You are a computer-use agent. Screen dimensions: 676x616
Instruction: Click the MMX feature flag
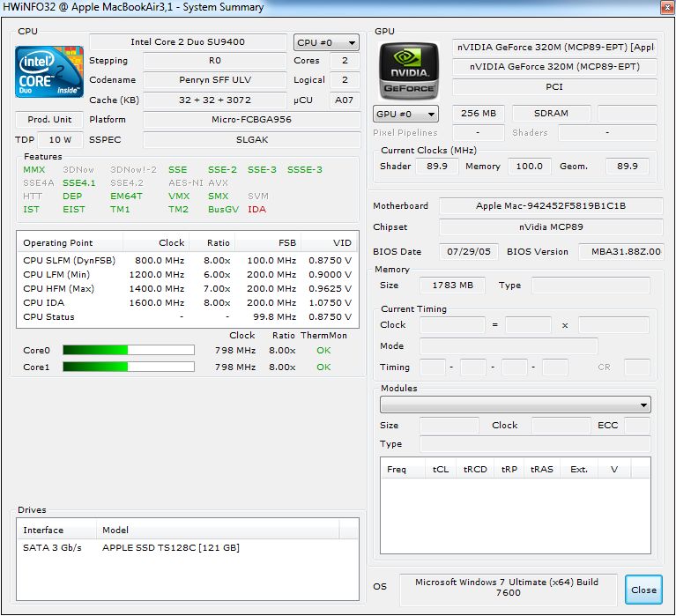tap(33, 169)
